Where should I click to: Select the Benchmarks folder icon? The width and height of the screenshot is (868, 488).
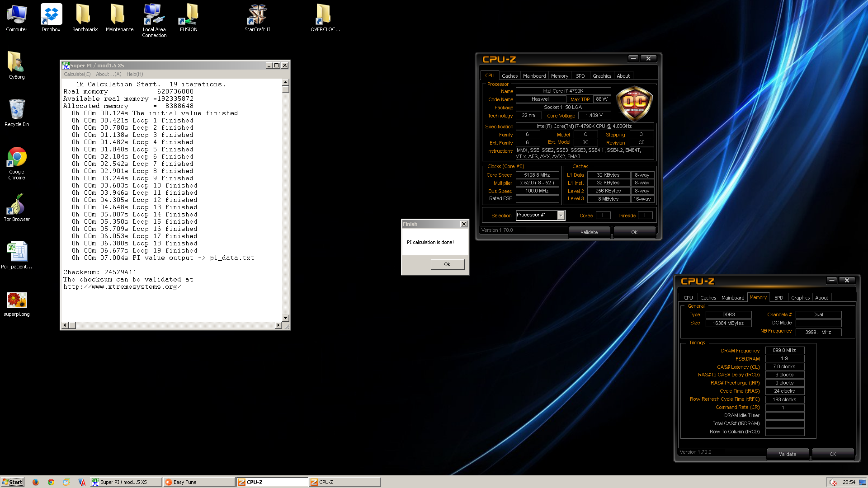coord(85,19)
